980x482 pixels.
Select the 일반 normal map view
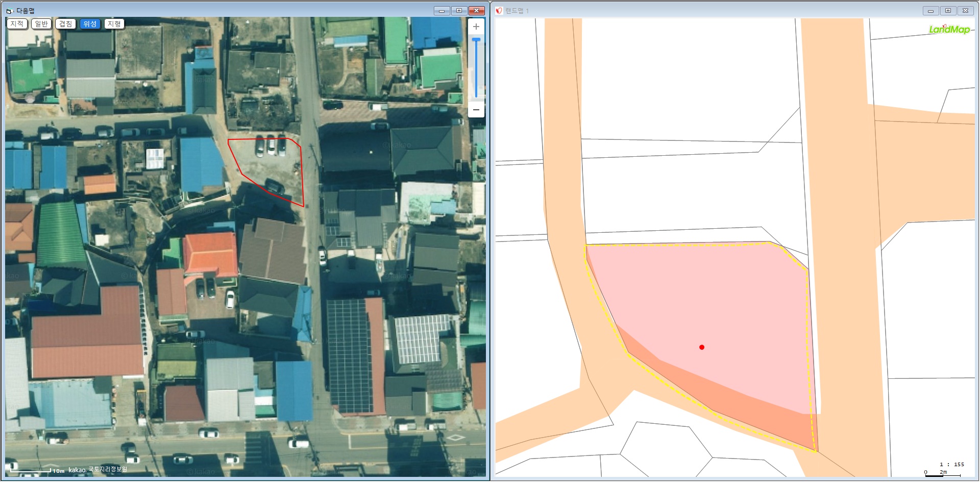point(41,24)
